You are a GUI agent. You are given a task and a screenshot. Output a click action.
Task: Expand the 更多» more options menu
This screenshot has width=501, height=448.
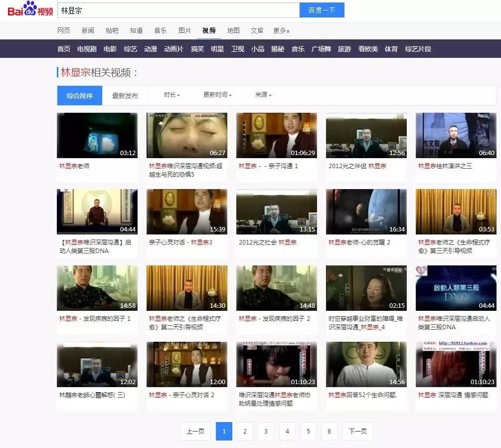pyautogui.click(x=280, y=30)
